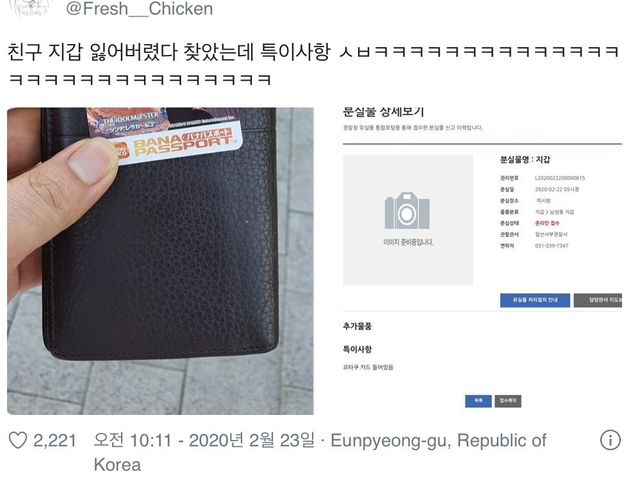The image size is (640, 484).
Task: Click the 분실물 상세보기 heading
Action: (x=383, y=112)
